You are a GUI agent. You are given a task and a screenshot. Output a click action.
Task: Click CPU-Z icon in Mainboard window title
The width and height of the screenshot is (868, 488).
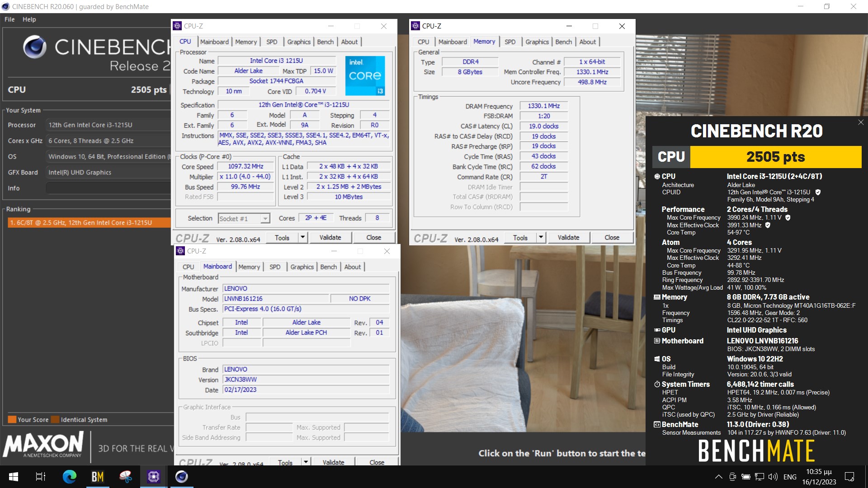(180, 251)
